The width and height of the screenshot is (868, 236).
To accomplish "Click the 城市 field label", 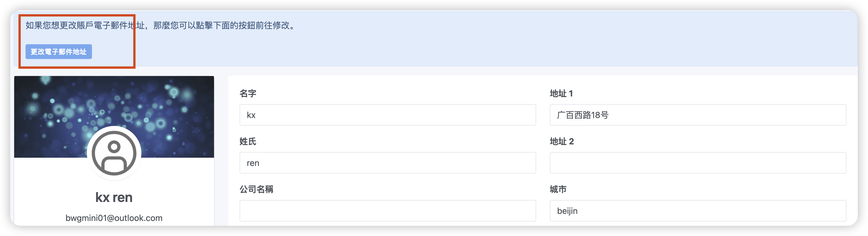I will click(558, 189).
